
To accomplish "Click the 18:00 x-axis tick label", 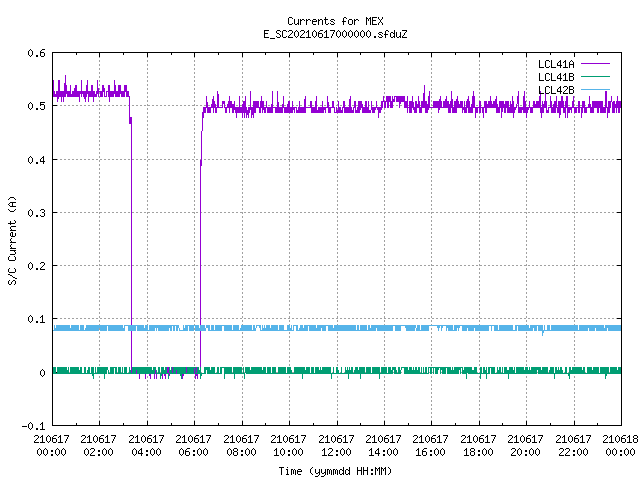I will pyautogui.click(x=478, y=452).
